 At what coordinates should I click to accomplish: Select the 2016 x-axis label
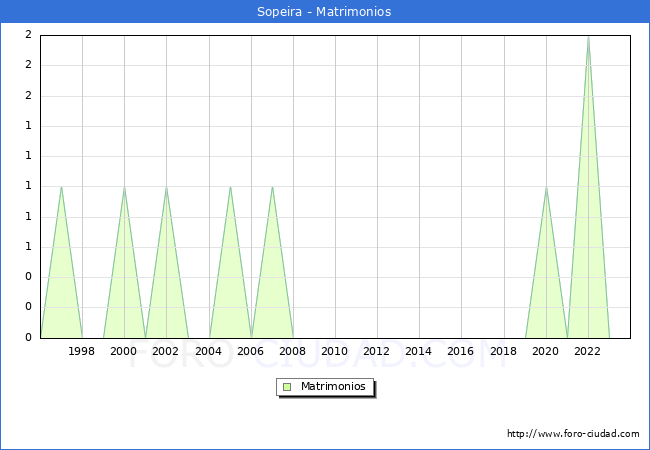coord(461,351)
